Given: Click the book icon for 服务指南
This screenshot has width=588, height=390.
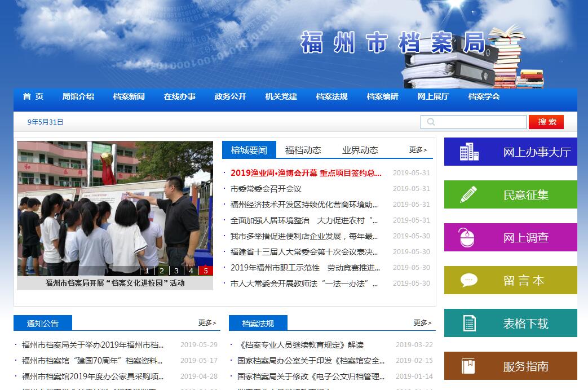Looking at the screenshot, I should 468,366.
